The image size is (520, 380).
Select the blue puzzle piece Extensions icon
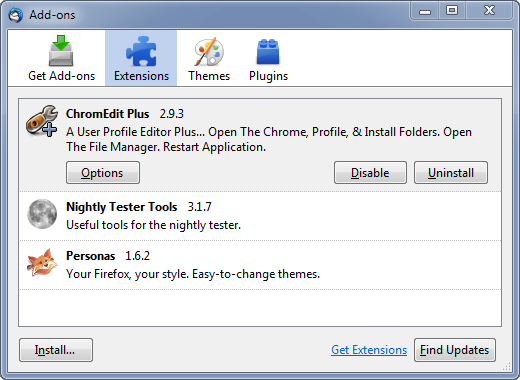(x=141, y=51)
